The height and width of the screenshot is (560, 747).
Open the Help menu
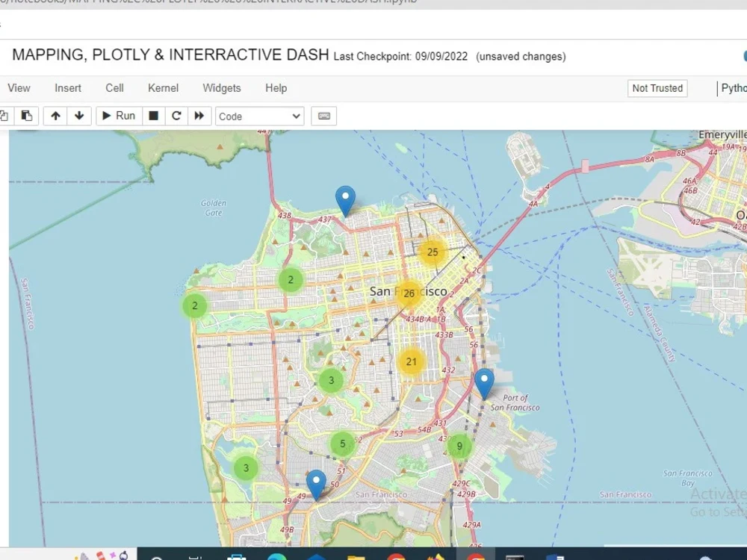[276, 88]
